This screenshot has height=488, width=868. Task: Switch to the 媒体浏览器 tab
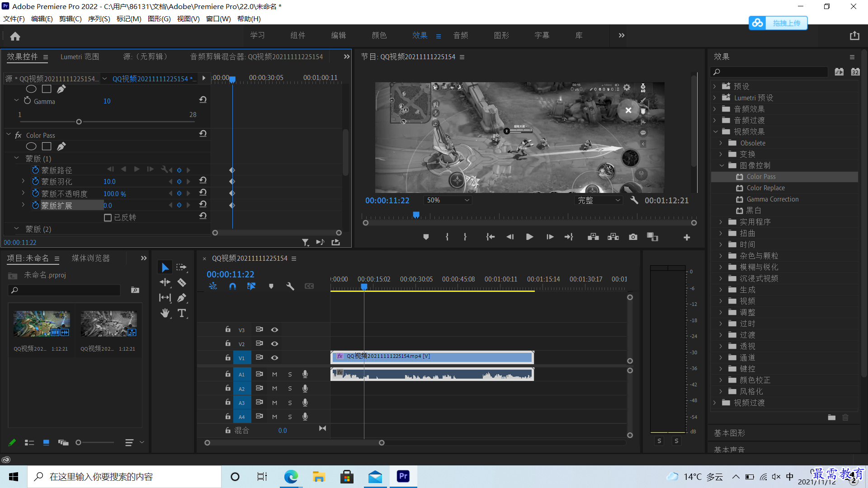tap(91, 258)
